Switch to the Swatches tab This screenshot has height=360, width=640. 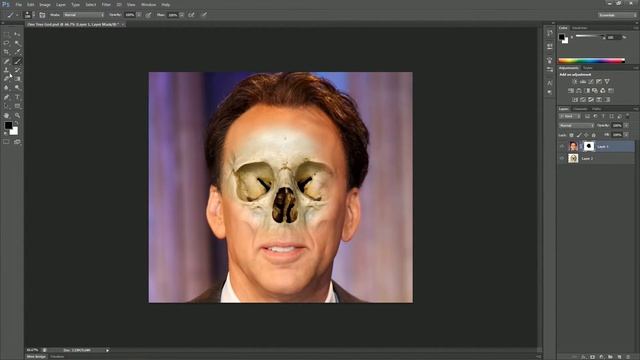[579, 28]
